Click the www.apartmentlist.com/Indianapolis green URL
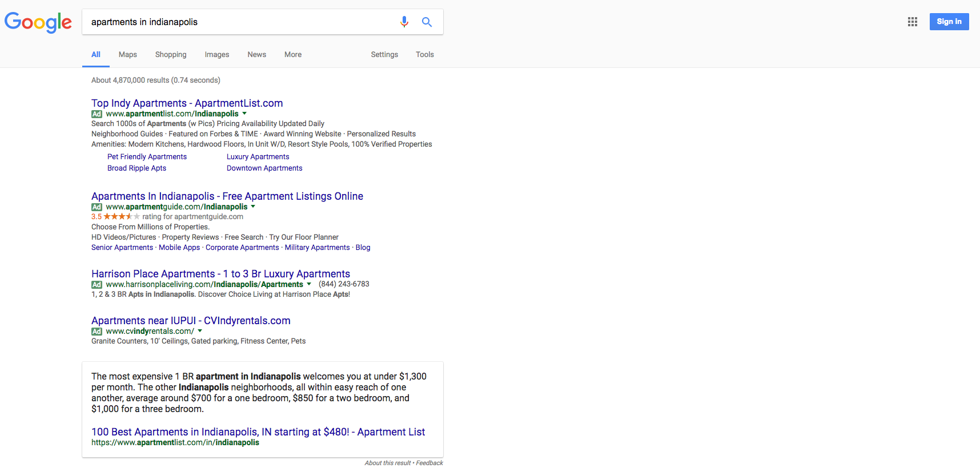Screen dimensions: 980x468 172,114
